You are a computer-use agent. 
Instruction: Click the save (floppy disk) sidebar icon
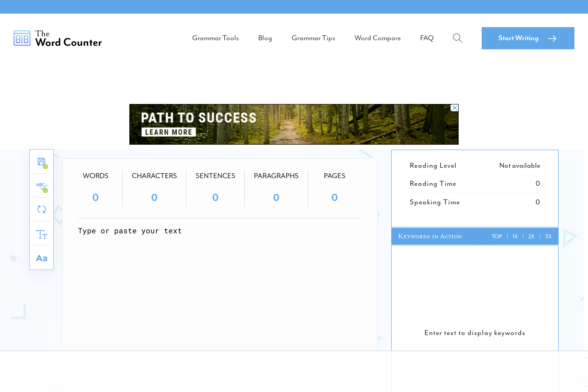tap(42, 162)
